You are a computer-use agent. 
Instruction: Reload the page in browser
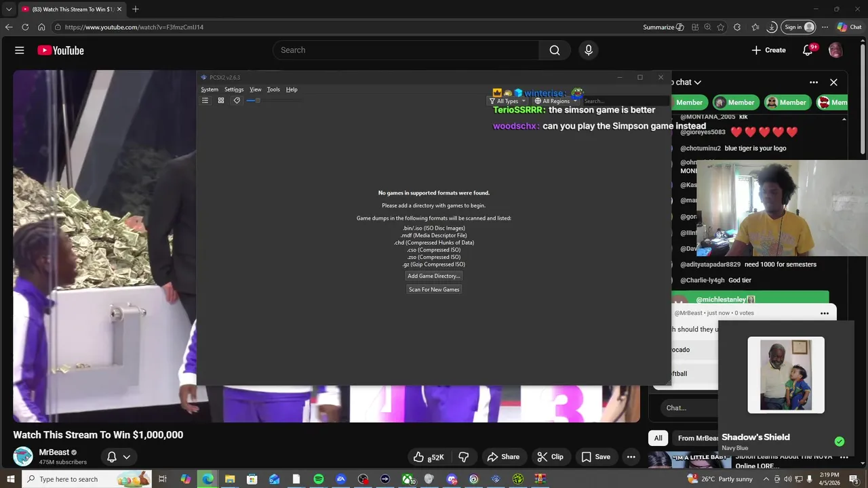[25, 27]
